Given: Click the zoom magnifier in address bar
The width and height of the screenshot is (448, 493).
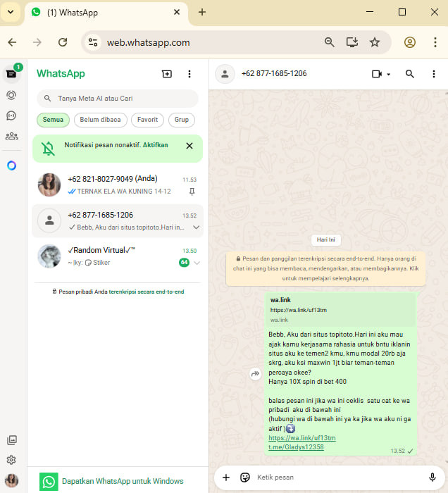Looking at the screenshot, I should click(329, 42).
